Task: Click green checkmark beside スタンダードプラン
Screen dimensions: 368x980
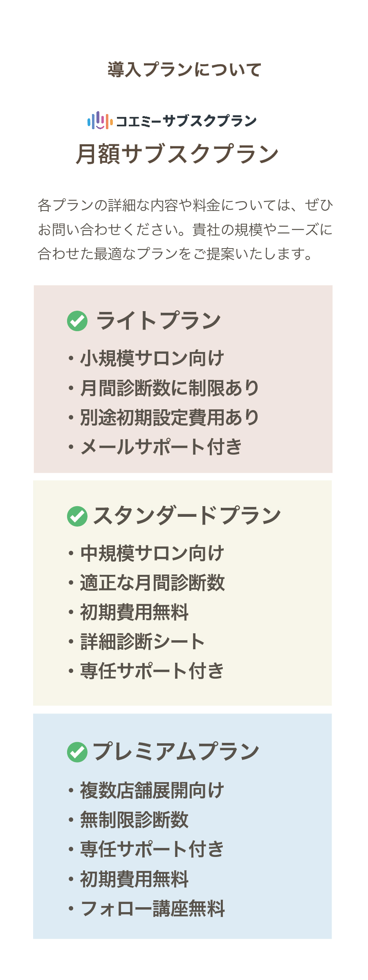Action: 77,516
